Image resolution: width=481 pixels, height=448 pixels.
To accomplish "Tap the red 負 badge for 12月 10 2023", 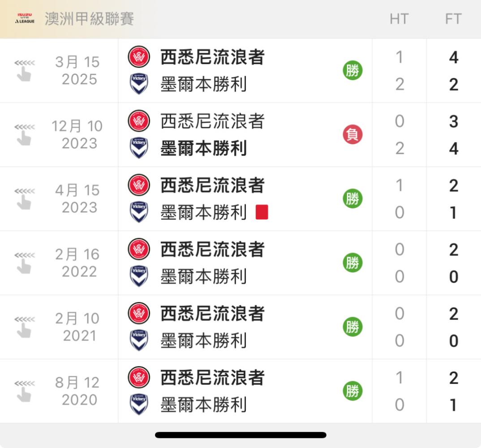I will point(352,134).
